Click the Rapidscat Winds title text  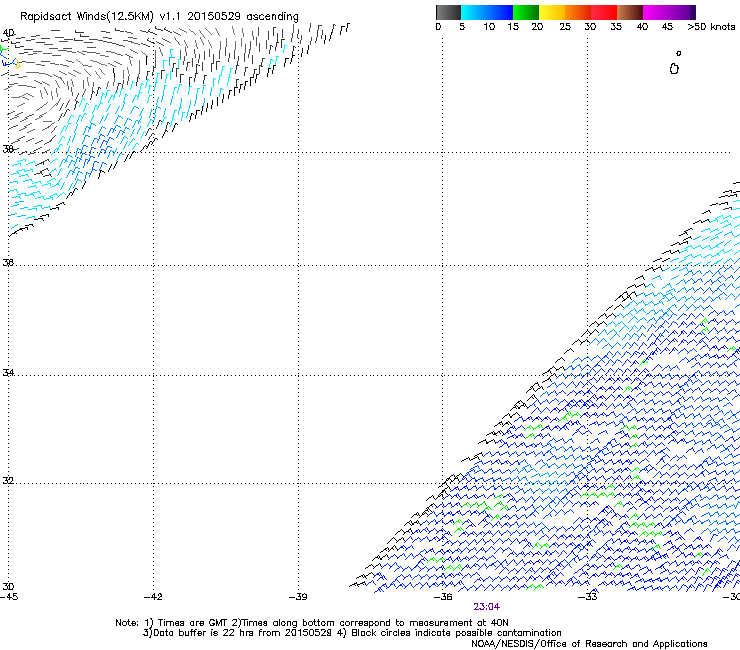[159, 17]
